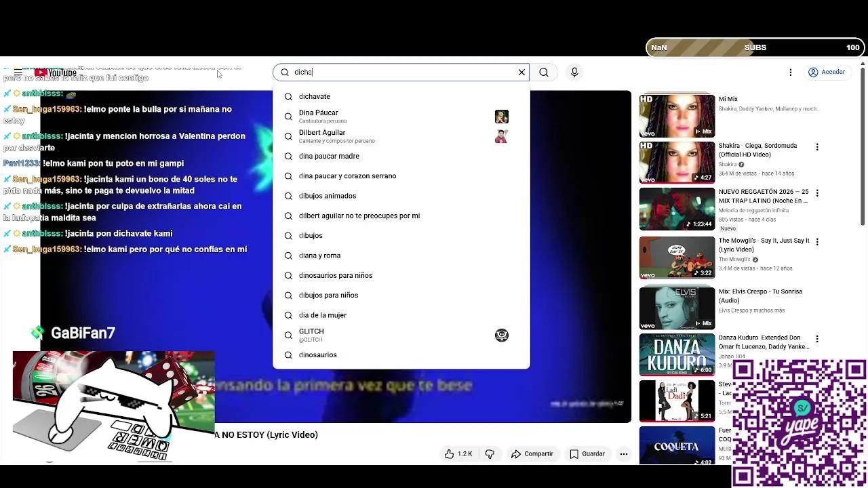Viewport: 868px width, 488px height.
Task: Open Nuevo Reggaetón 2026 mix thumbnail
Action: coord(677,209)
